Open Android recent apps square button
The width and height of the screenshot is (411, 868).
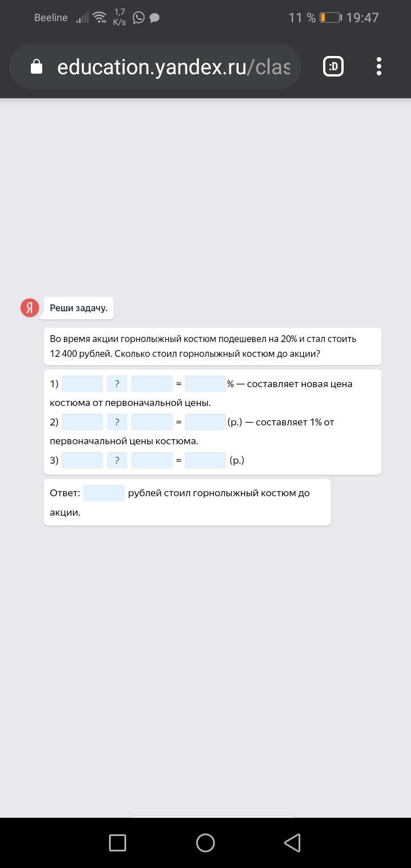click(118, 843)
